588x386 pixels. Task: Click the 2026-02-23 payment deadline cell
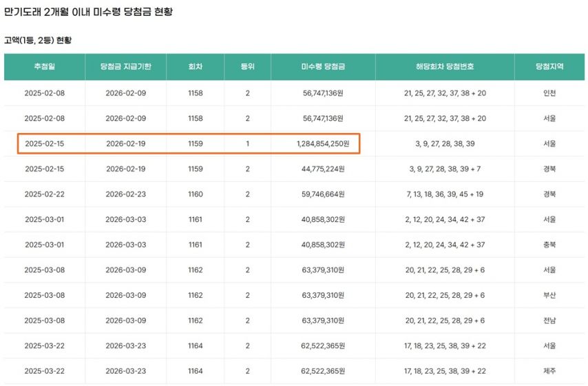click(x=125, y=194)
